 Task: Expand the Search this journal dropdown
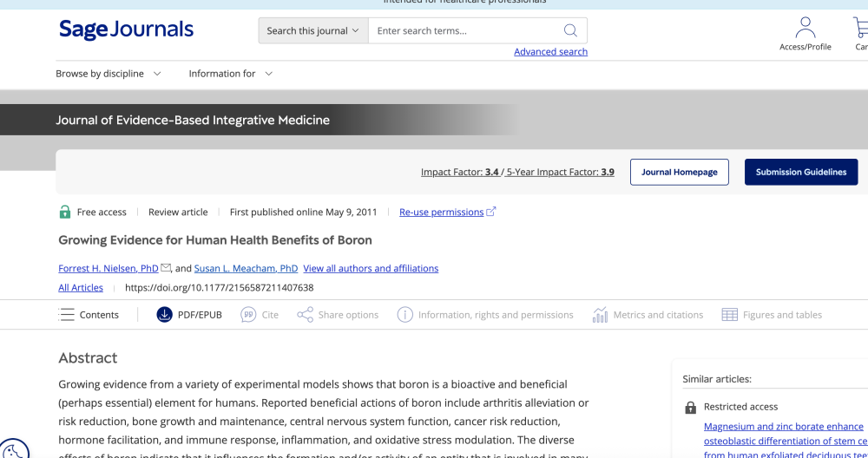pyautogui.click(x=313, y=30)
